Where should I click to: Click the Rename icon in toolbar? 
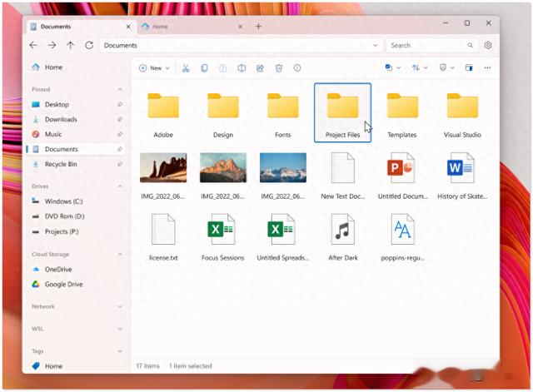coord(242,68)
